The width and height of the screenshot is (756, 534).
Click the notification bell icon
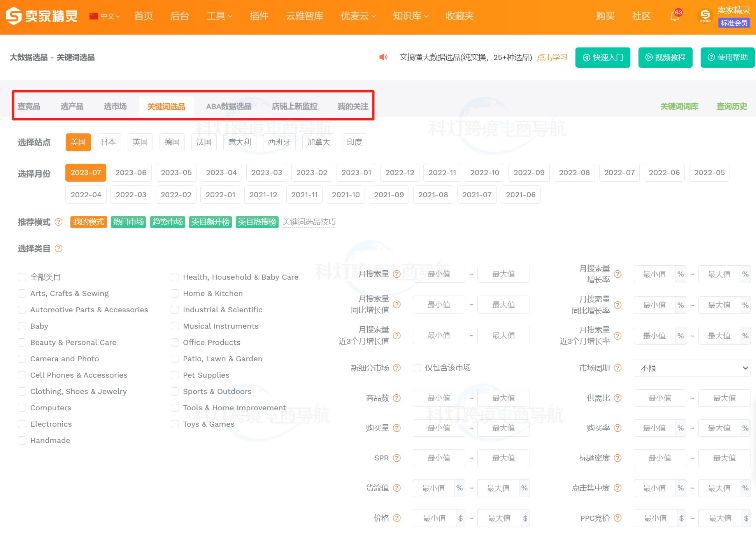674,16
